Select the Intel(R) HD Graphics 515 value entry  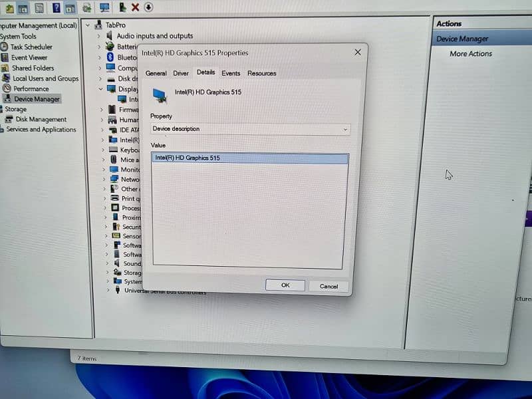tap(249, 158)
